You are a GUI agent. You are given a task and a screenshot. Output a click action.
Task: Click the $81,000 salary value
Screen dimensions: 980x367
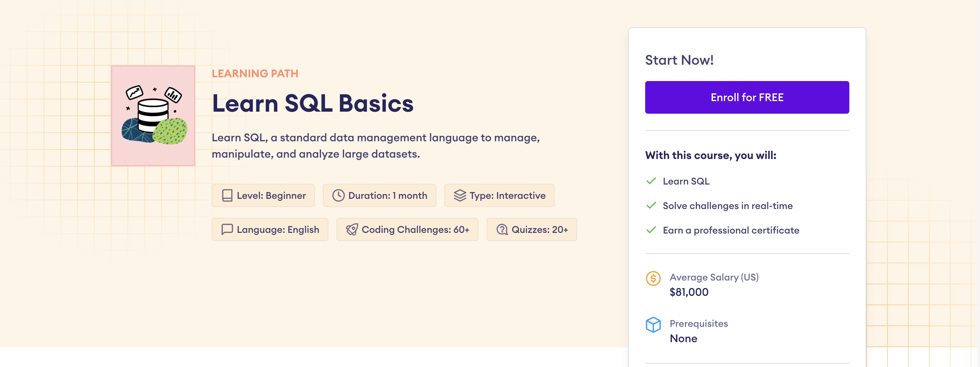click(x=689, y=292)
